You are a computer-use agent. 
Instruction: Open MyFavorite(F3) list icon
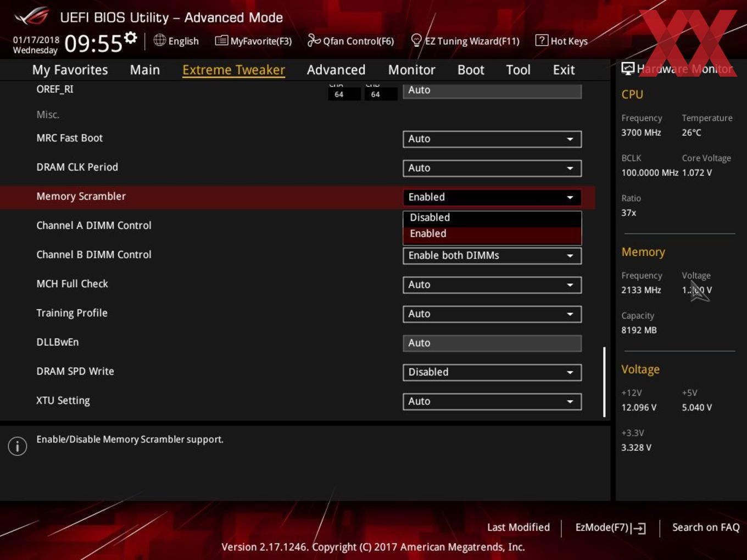(221, 41)
